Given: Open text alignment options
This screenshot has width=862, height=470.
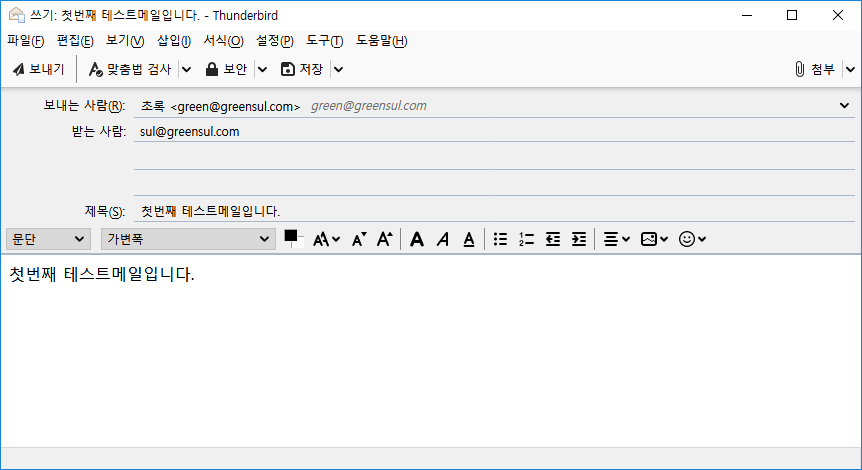Looking at the screenshot, I should tap(616, 239).
